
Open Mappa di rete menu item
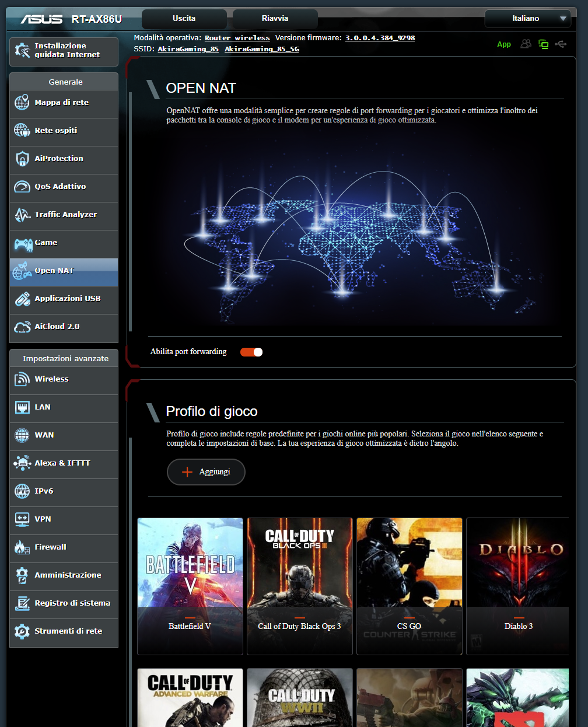click(64, 104)
